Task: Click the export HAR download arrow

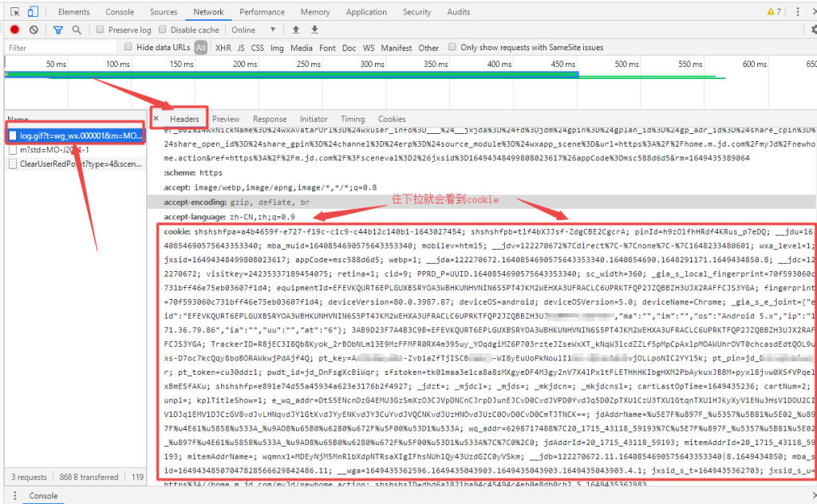Action: pos(314,30)
